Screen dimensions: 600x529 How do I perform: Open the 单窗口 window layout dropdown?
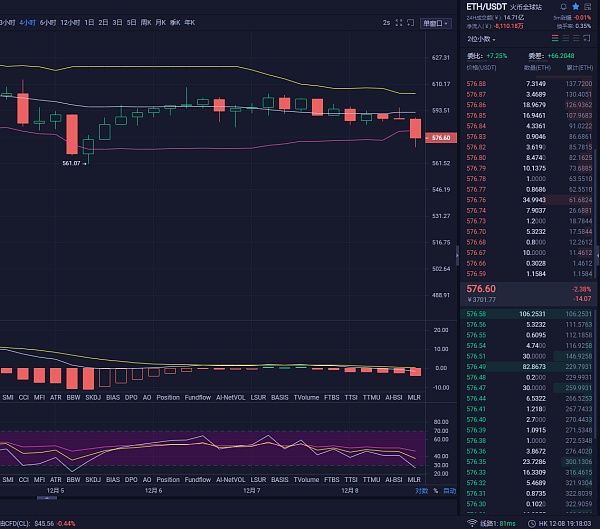[435, 23]
